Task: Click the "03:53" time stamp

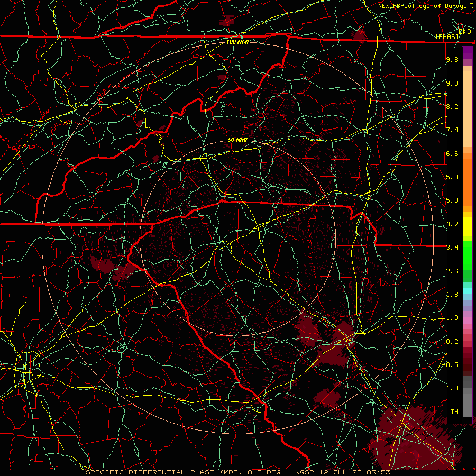Action: coord(378,472)
